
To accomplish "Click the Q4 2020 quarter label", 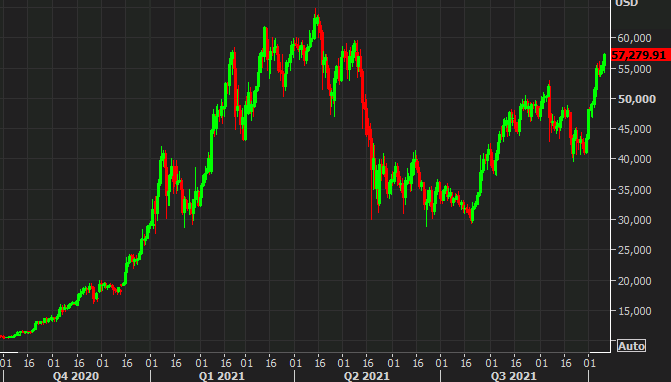I will 76,376.
